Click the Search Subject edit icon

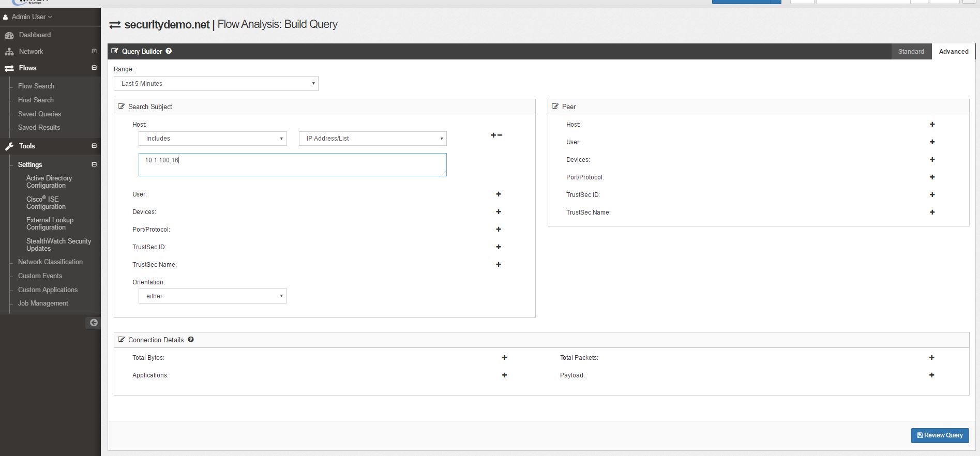tap(122, 107)
